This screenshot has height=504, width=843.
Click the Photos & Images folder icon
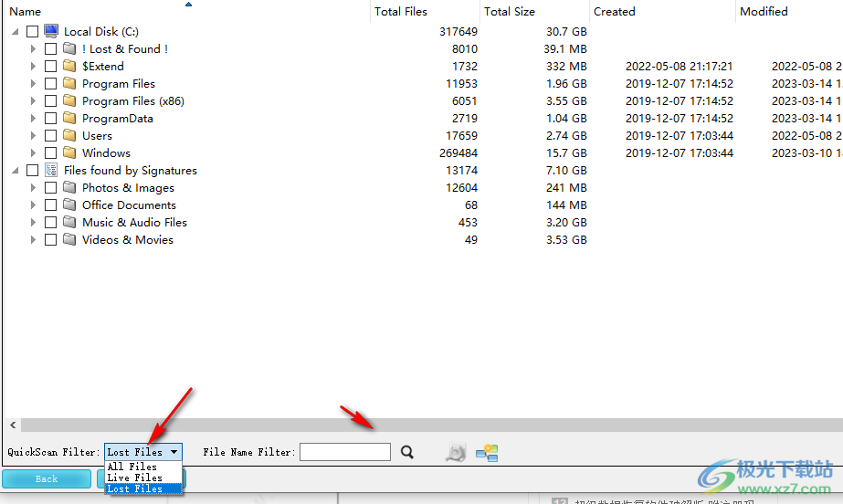tap(69, 187)
